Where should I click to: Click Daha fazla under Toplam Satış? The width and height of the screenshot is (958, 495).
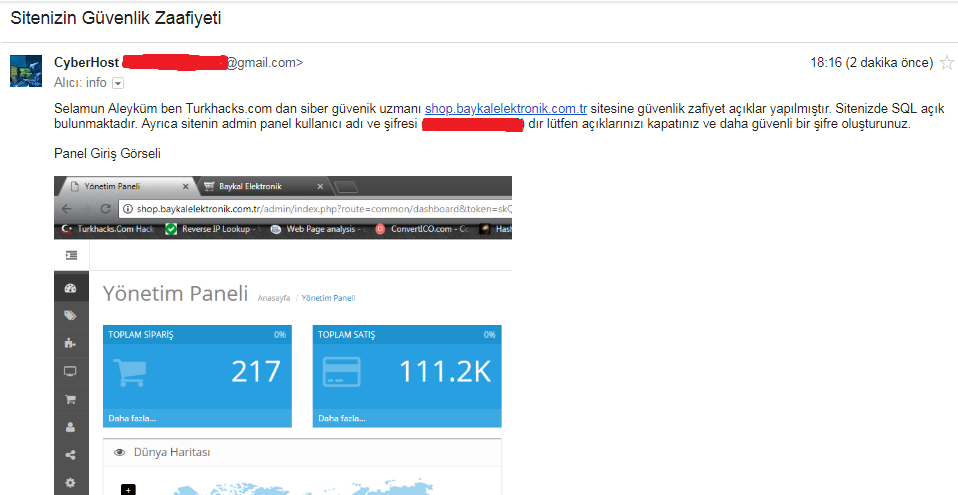(x=342, y=419)
